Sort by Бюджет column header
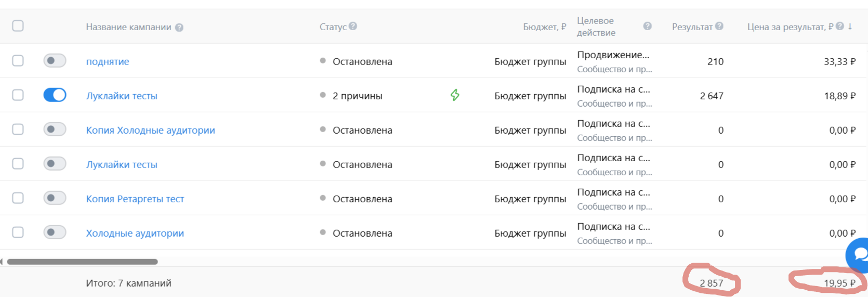The height and width of the screenshot is (297, 868). [544, 27]
